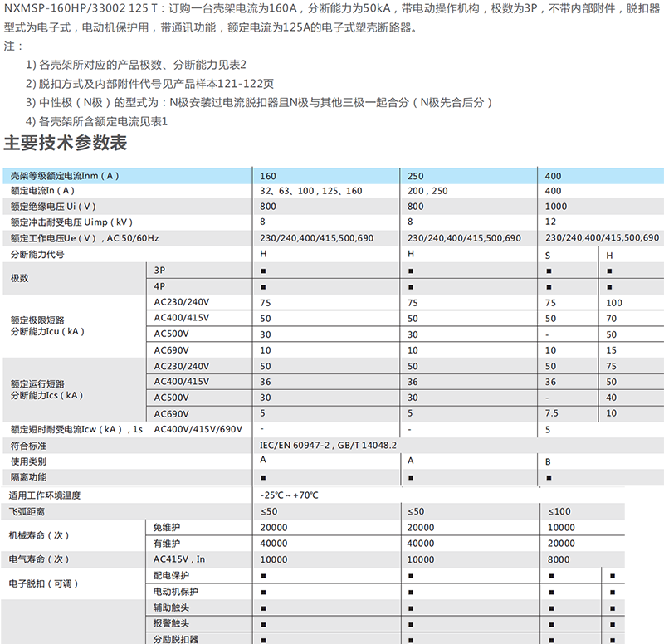
Task: Click the 配电保护 square marker in the 250 column
Action: [x=412, y=575]
